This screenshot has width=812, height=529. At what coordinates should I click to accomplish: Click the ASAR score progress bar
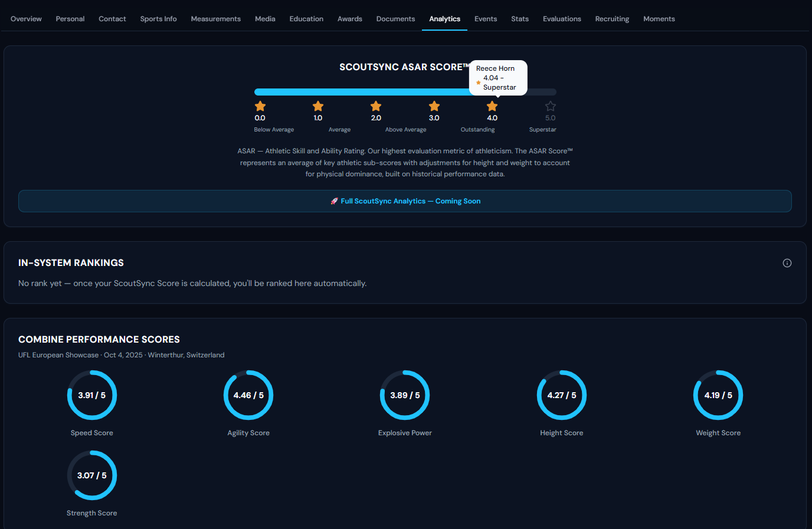pyautogui.click(x=405, y=92)
